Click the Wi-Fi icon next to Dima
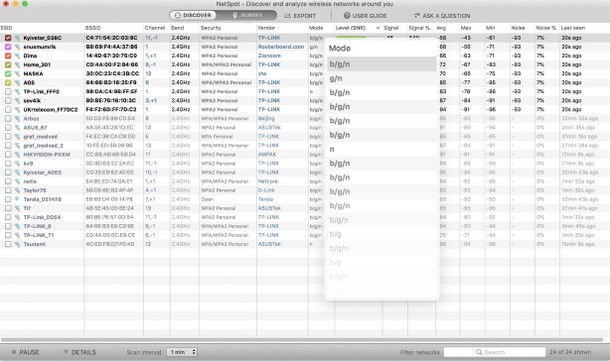Image resolution: width=610 pixels, height=362 pixels. click(x=17, y=56)
